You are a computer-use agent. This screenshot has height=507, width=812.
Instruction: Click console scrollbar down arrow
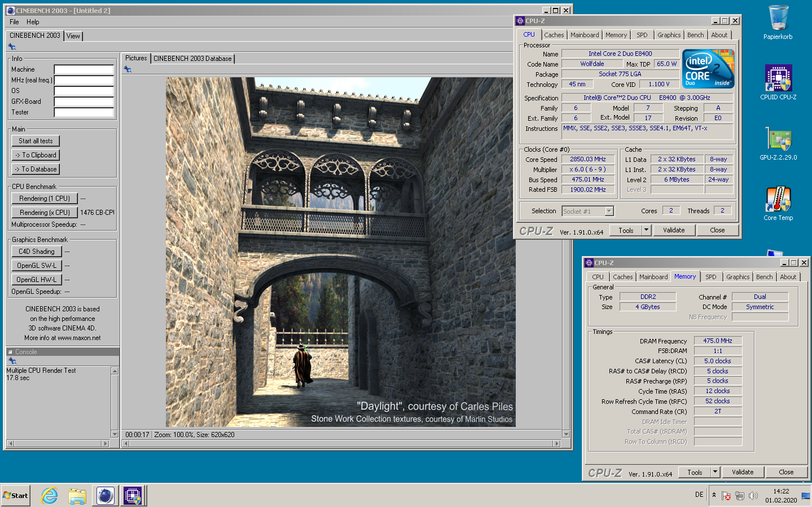[115, 434]
